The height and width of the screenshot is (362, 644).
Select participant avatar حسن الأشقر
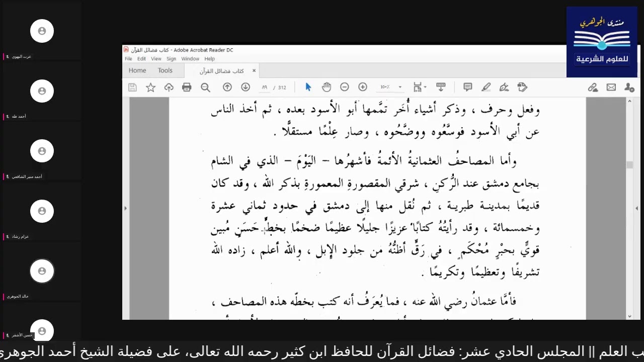tap(42, 330)
